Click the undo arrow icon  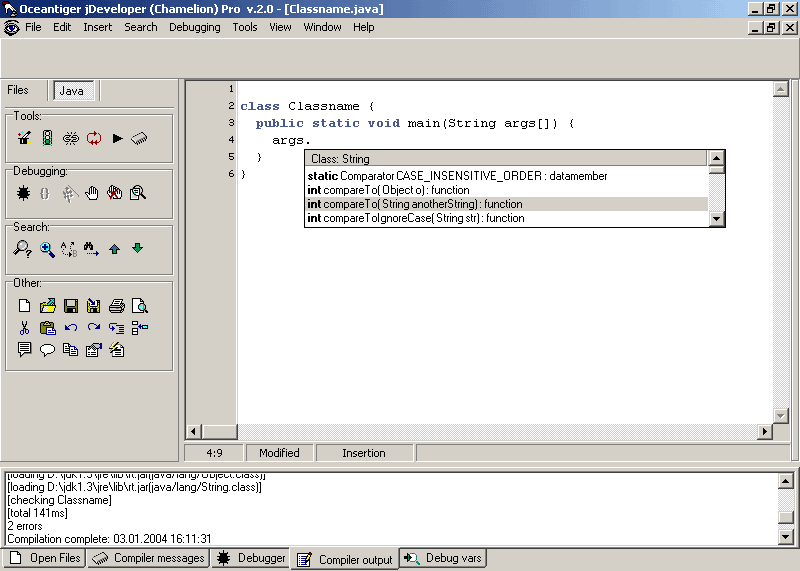click(71, 328)
